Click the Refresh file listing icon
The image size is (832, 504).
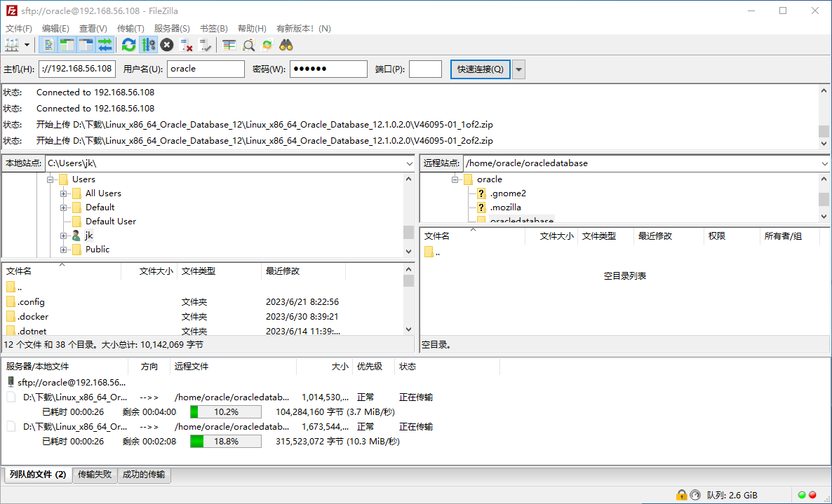pos(128,44)
